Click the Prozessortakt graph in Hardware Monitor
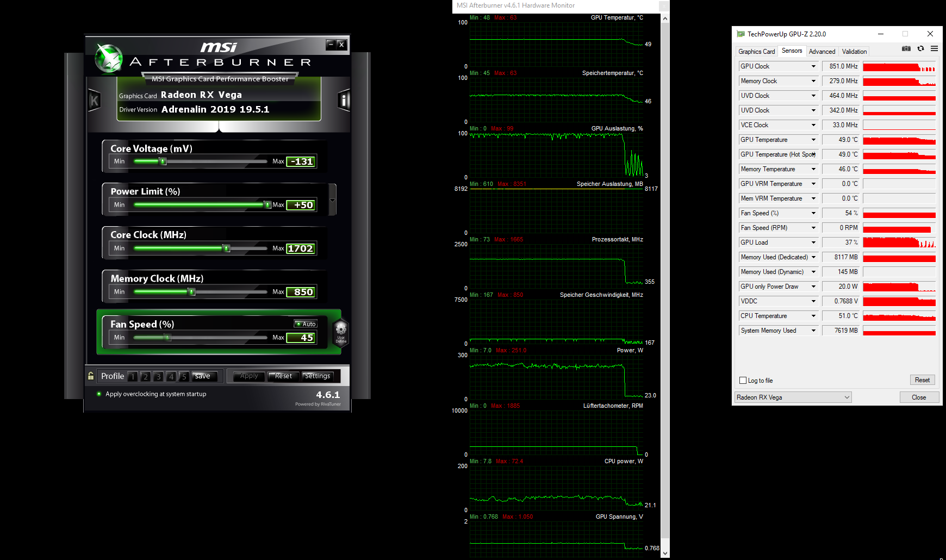This screenshot has width=946, height=560. point(556,266)
